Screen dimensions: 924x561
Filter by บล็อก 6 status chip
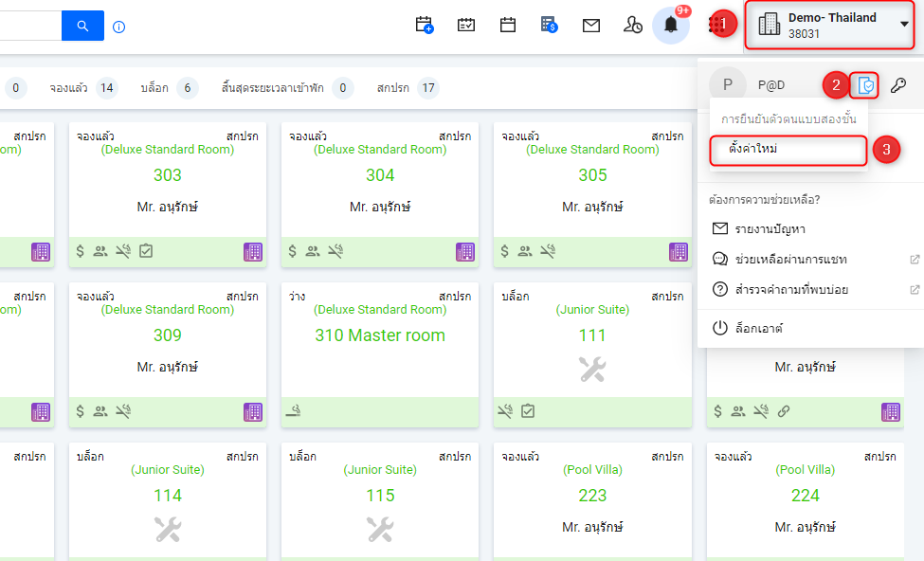point(169,88)
